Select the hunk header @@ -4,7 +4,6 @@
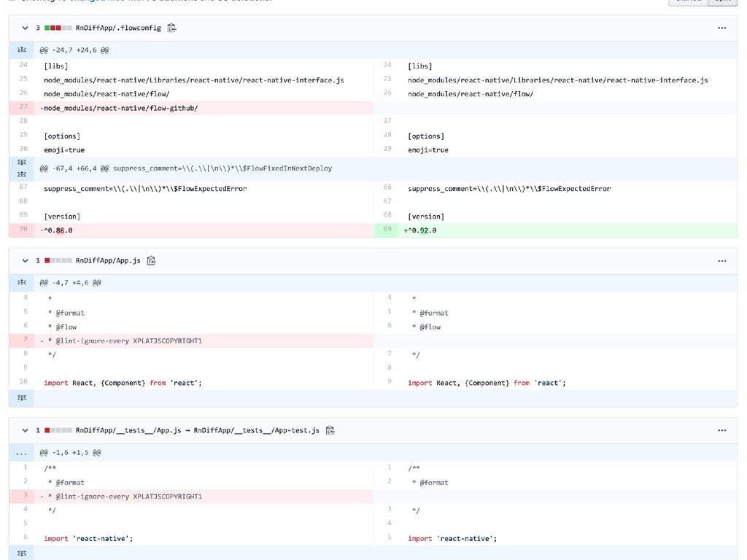The image size is (747, 560). tap(70, 283)
